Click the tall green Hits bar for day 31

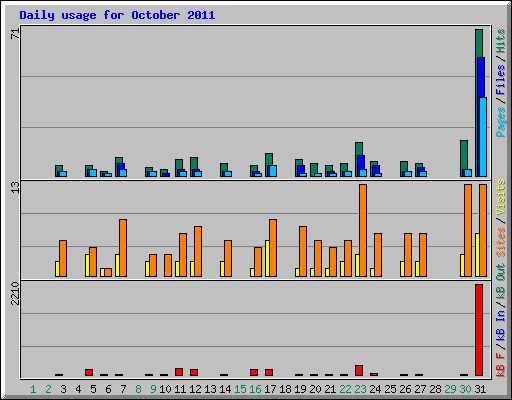click(x=479, y=43)
